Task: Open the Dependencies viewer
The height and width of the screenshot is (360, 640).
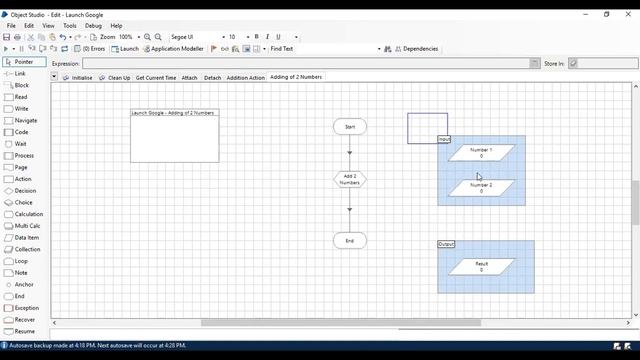Action: 416,49
